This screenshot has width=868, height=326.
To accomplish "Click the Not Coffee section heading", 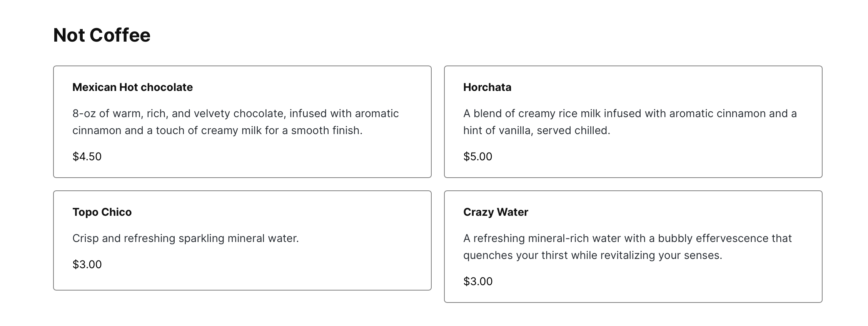I will point(102,35).
